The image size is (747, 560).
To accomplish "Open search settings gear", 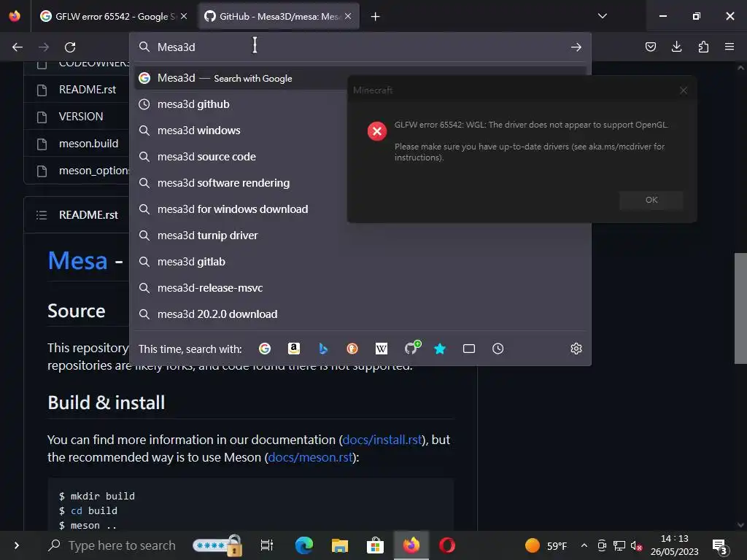I will pos(576,349).
